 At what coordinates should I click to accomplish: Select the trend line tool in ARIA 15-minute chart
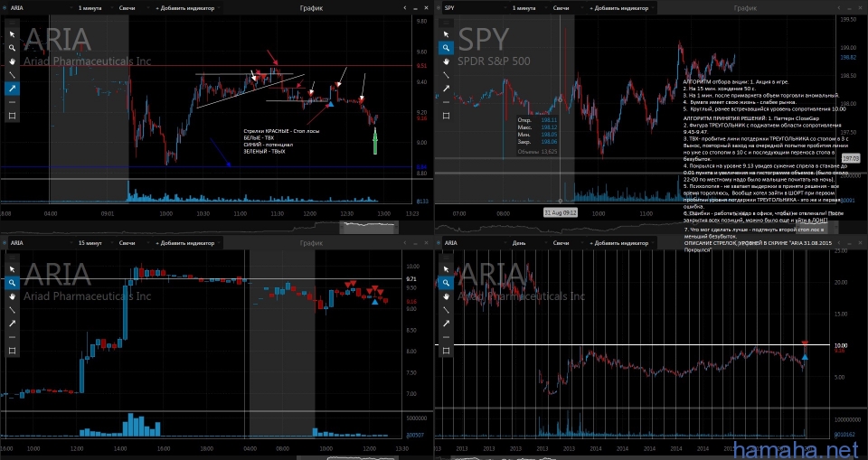click(12, 309)
